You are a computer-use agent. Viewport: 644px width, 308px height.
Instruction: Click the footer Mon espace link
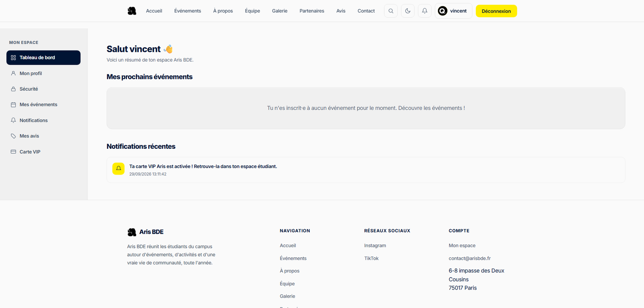click(462, 246)
